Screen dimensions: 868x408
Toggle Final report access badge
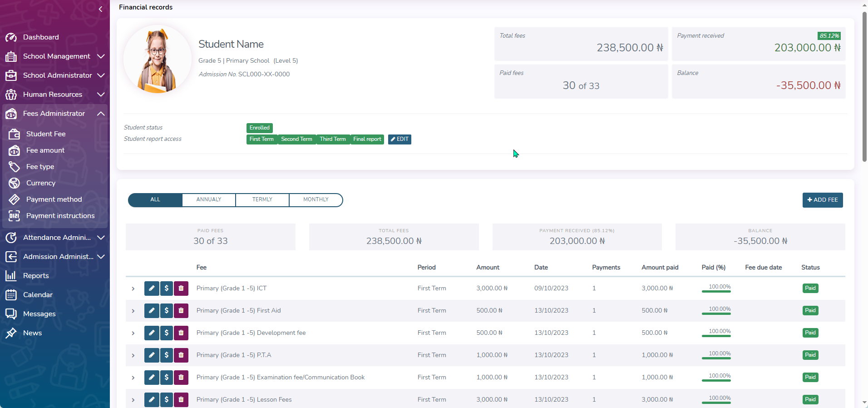(x=367, y=139)
